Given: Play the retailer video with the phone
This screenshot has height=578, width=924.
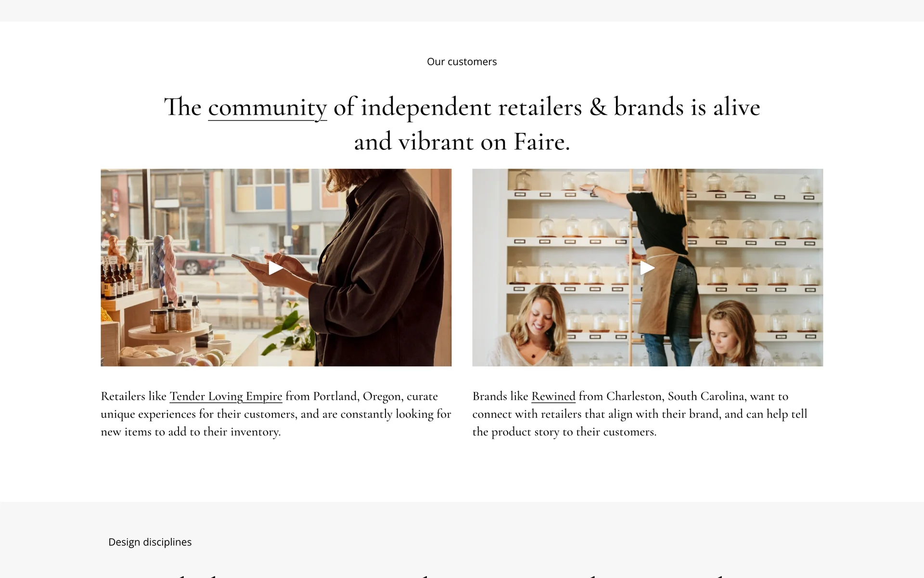Looking at the screenshot, I should point(276,268).
